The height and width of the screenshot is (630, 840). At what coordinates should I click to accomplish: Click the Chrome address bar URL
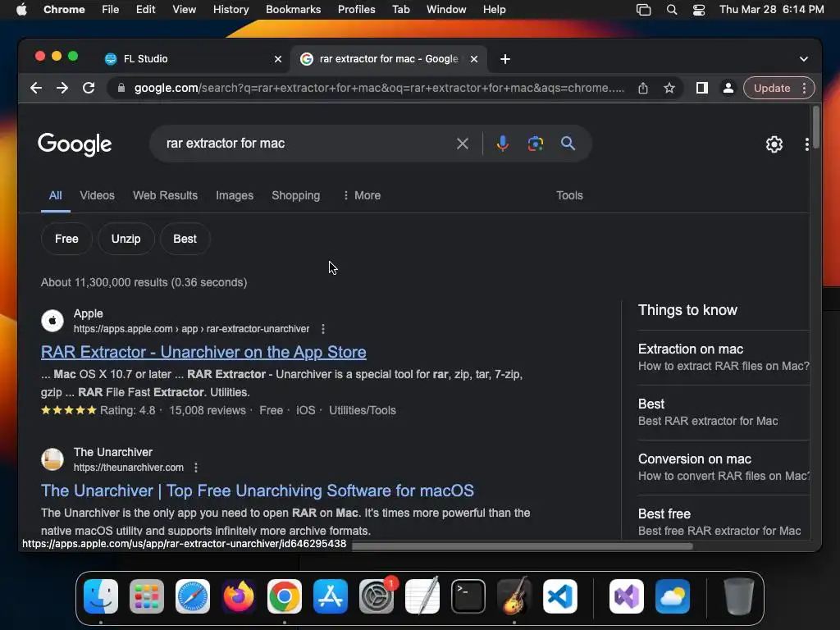pos(379,88)
